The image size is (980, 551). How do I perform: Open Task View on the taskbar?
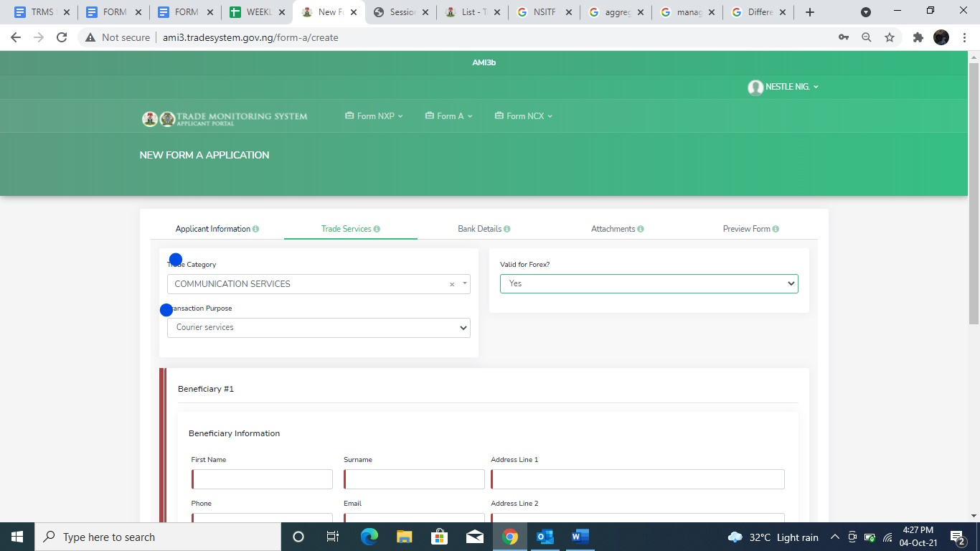[x=333, y=537]
